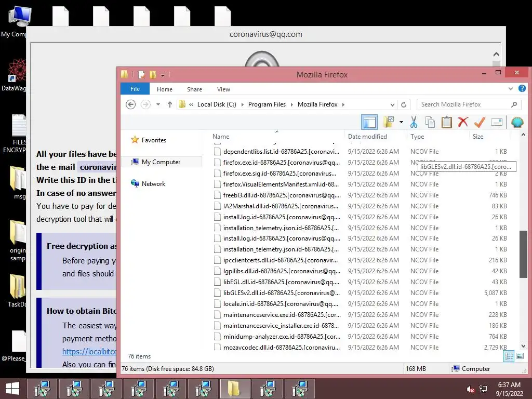The image size is (532, 399).
Task: Open folder options toolbar icon
Action: click(389, 122)
